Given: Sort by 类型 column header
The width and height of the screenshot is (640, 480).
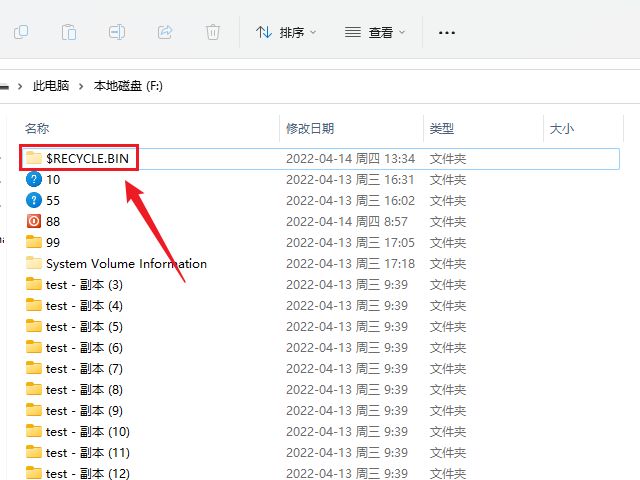Looking at the screenshot, I should click(x=442, y=129).
